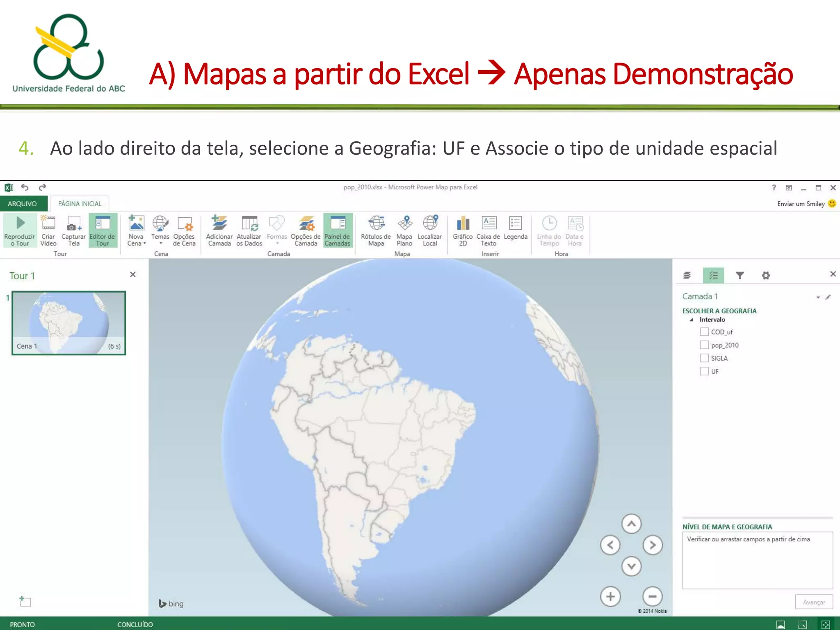Click Reproduzir o Tour play button
The image size is (840, 630).
coord(20,231)
